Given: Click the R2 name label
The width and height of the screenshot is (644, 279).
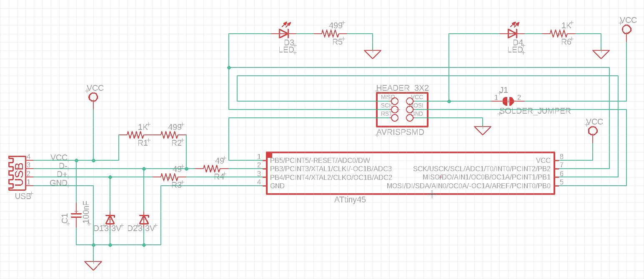Looking at the screenshot, I should pos(177,143).
